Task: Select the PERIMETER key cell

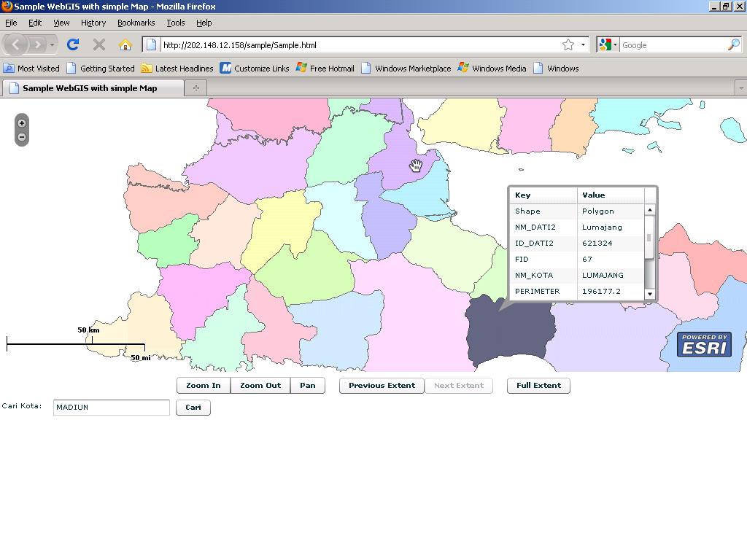Action: (x=543, y=291)
